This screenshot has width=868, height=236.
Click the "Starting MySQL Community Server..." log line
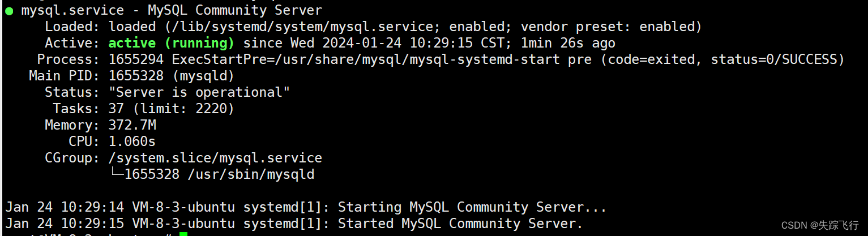472,207
